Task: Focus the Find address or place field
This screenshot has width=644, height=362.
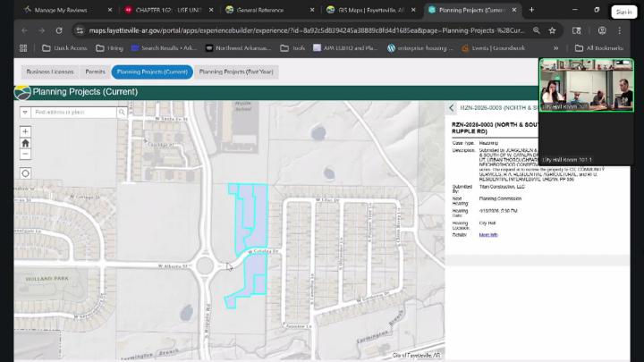Action: point(74,112)
